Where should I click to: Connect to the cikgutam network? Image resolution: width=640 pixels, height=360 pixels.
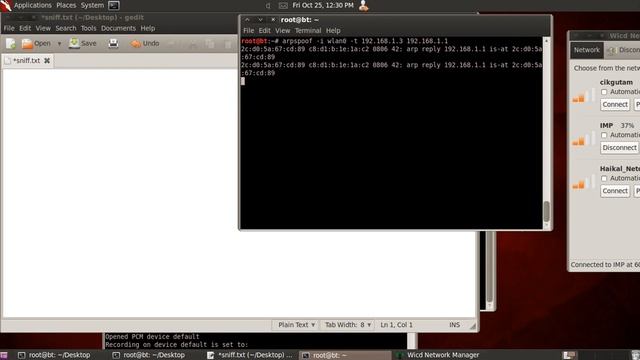(615, 104)
